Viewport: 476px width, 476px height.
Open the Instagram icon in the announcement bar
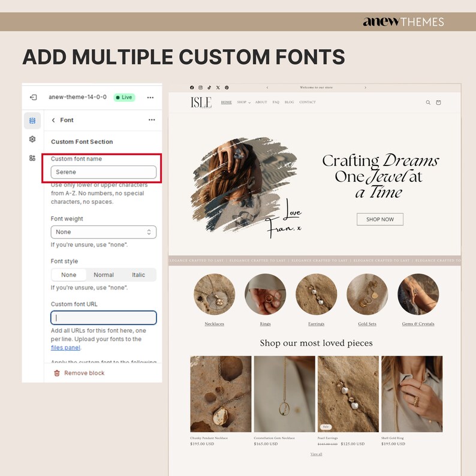tap(201, 88)
